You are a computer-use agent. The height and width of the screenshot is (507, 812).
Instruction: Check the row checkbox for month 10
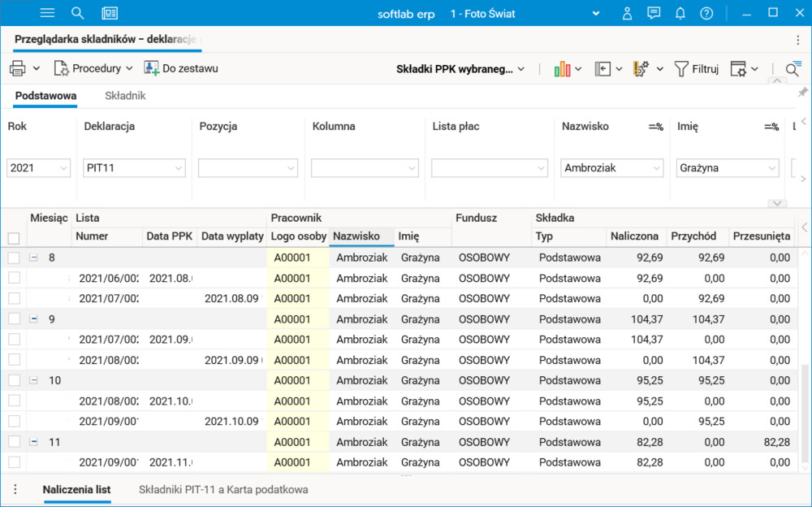[14, 380]
